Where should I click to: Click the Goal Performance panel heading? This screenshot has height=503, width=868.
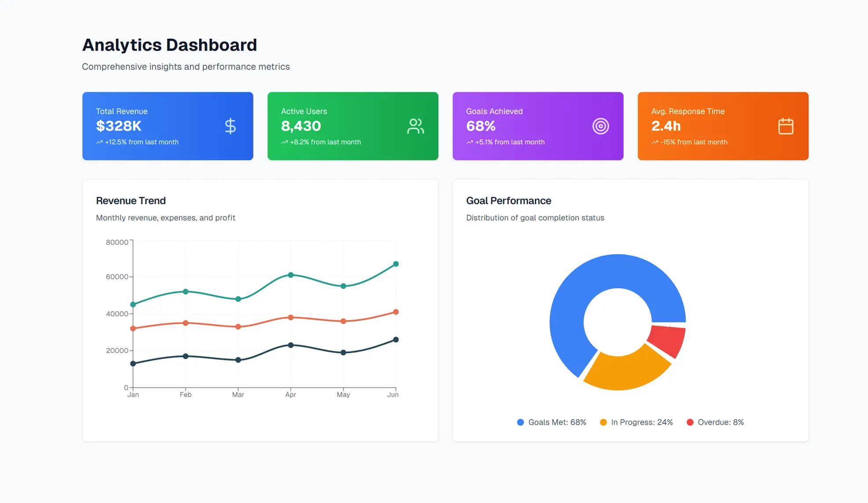pos(509,200)
